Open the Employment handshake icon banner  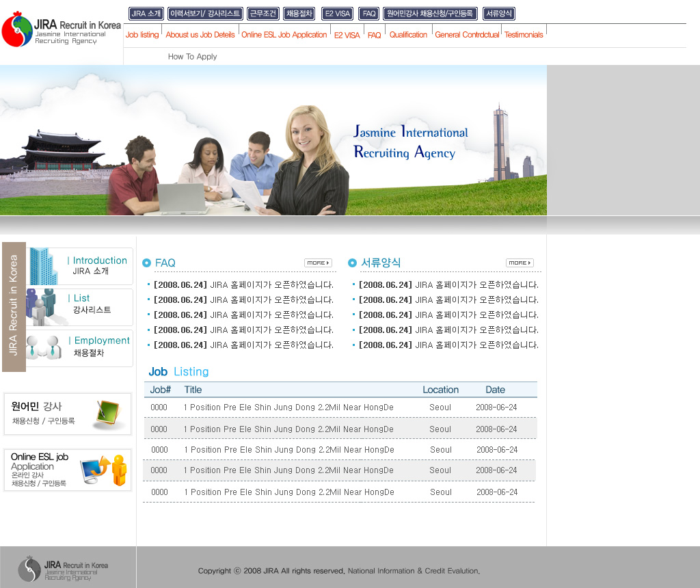(80, 348)
